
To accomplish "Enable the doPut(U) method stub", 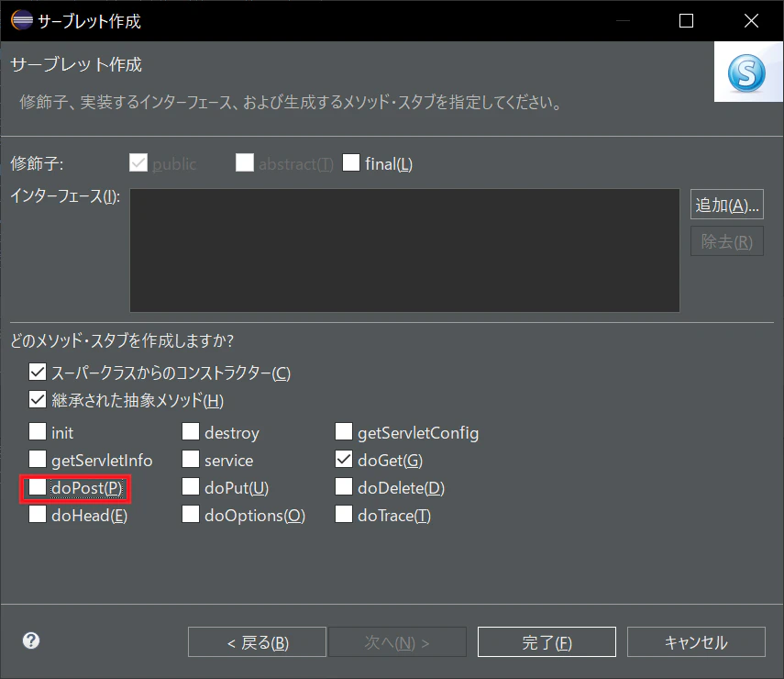I will pos(191,486).
